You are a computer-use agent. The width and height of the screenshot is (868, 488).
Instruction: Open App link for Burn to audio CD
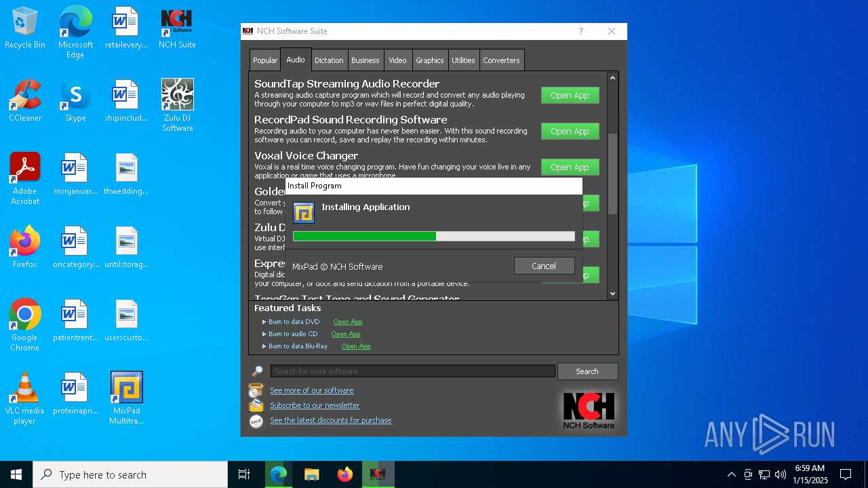coord(346,334)
